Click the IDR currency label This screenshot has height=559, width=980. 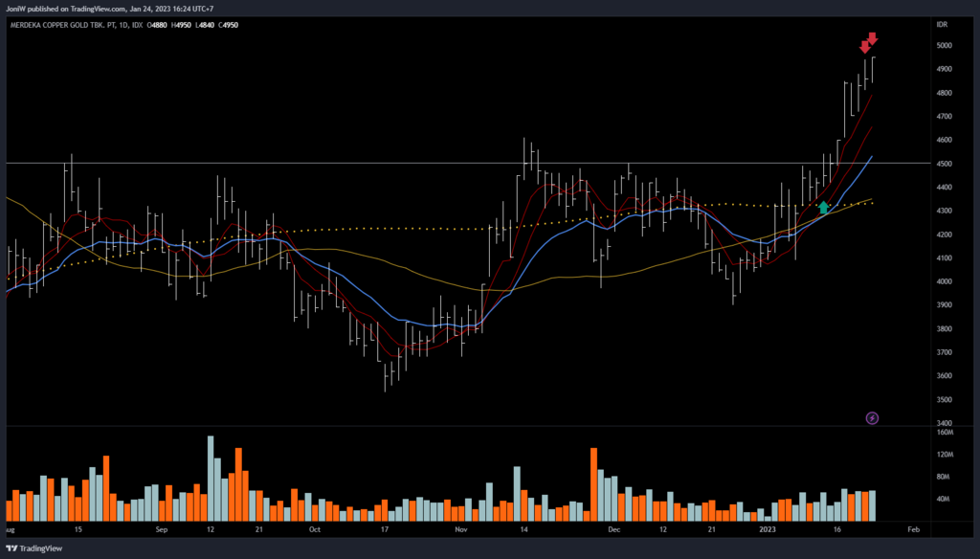pyautogui.click(x=943, y=24)
